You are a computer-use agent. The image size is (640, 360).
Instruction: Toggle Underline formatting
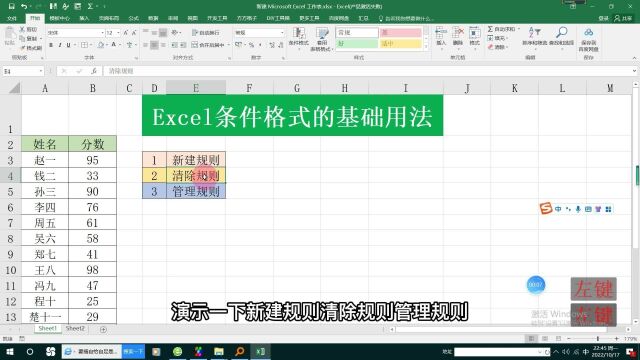(68, 45)
